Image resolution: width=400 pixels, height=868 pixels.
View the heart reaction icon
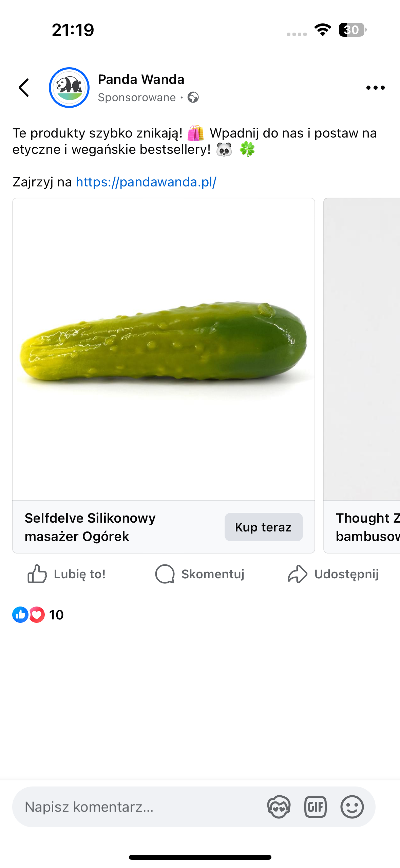click(x=37, y=615)
